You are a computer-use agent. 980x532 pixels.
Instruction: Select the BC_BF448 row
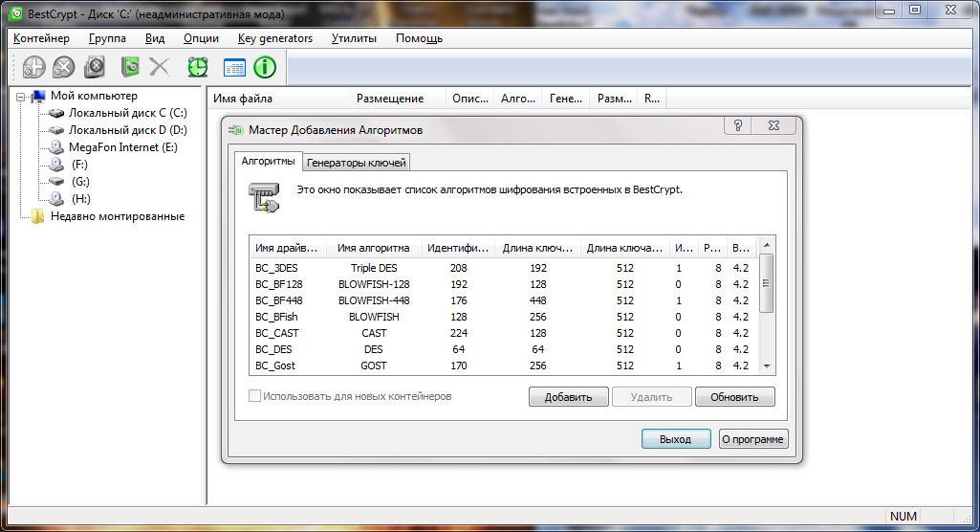coord(504,300)
